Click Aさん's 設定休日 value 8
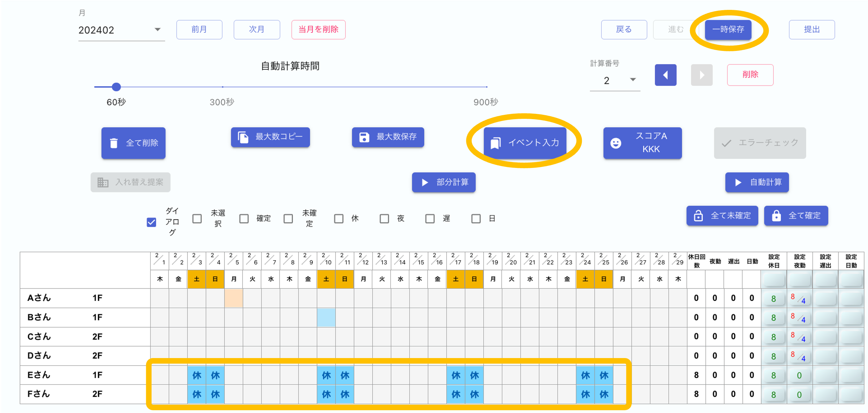Screen dimensions: 868x413 tap(774, 298)
